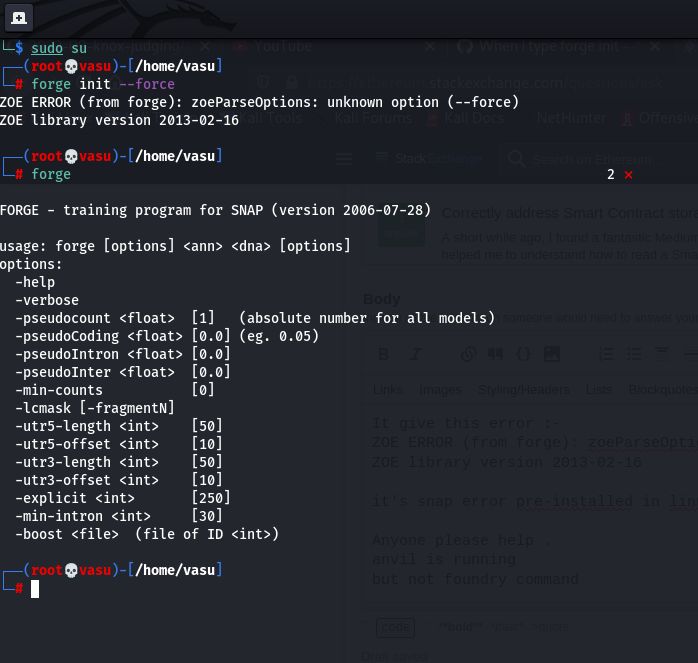Viewport: 698px width, 663px height.
Task: Click the StackExchange logo in browser
Action: [428, 158]
